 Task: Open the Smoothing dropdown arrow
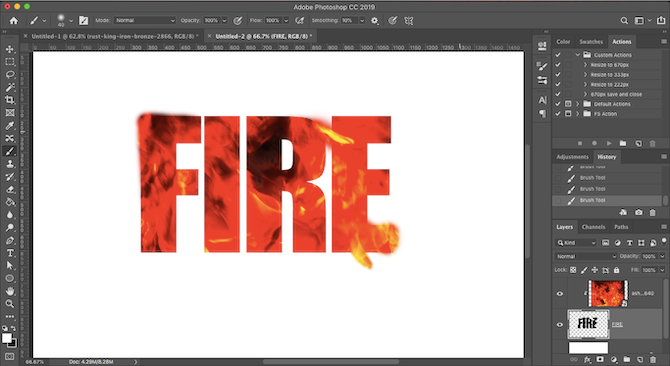coord(362,20)
